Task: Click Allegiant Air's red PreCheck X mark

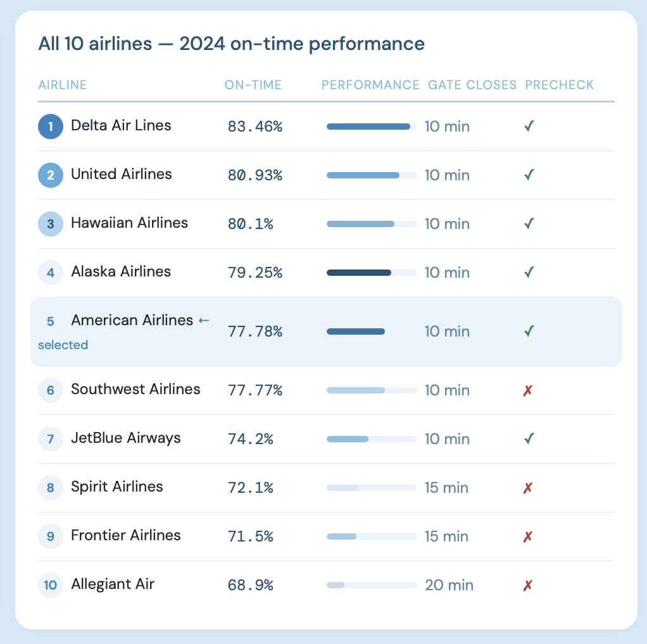Action: [x=528, y=585]
